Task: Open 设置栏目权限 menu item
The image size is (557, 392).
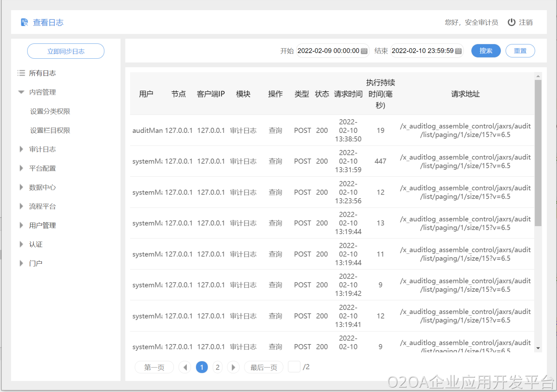Action: click(50, 130)
